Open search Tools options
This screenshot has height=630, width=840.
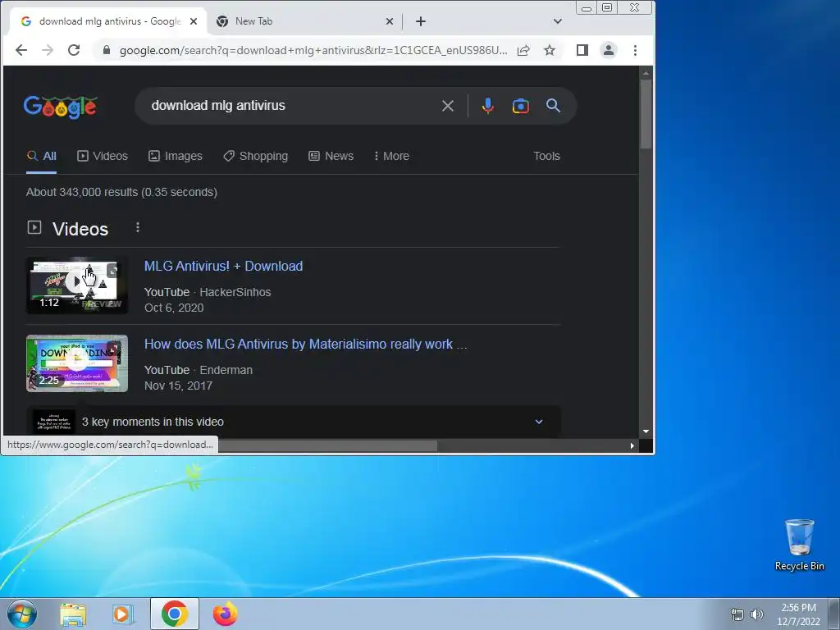point(546,156)
